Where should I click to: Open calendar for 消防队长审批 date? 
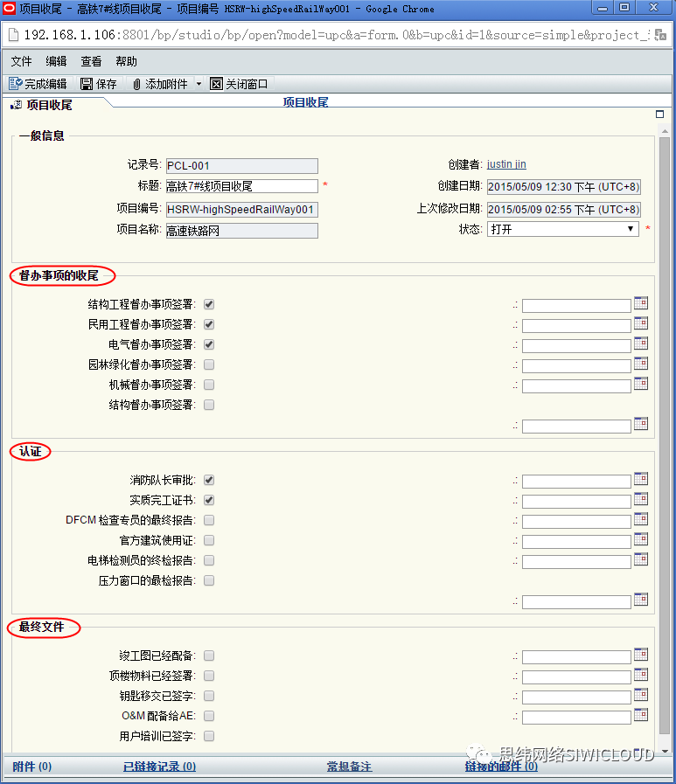click(640, 478)
